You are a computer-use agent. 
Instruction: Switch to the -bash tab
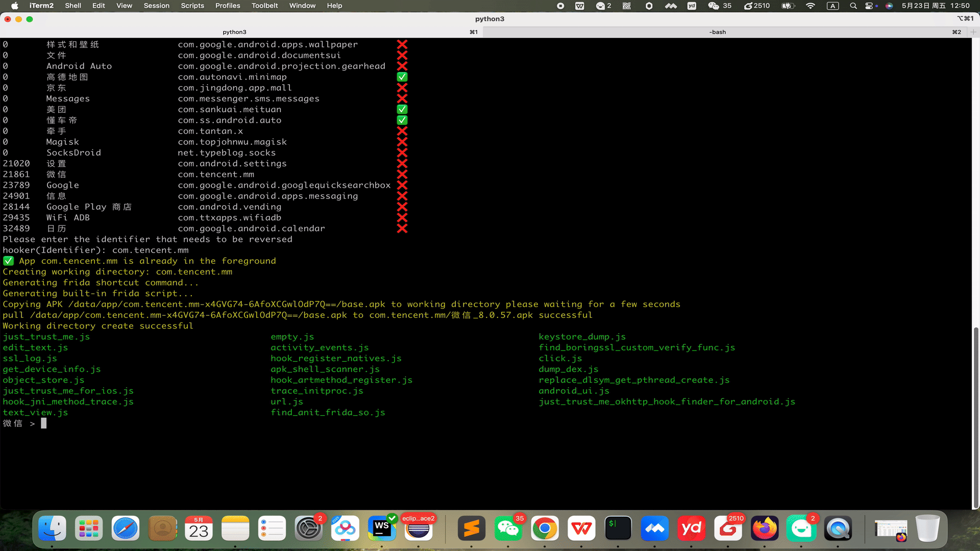tap(717, 32)
